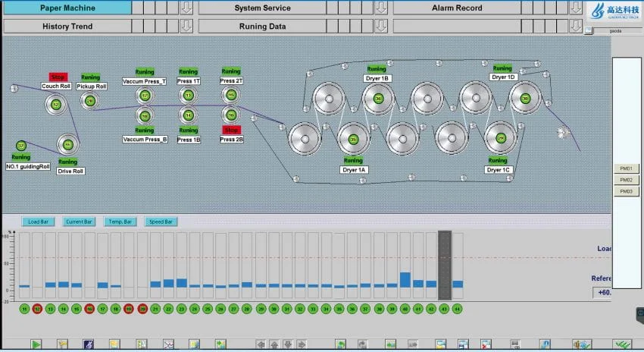The width and height of the screenshot is (644, 352).
Task: Click red indicator 16 below the load chart
Action: (x=89, y=309)
